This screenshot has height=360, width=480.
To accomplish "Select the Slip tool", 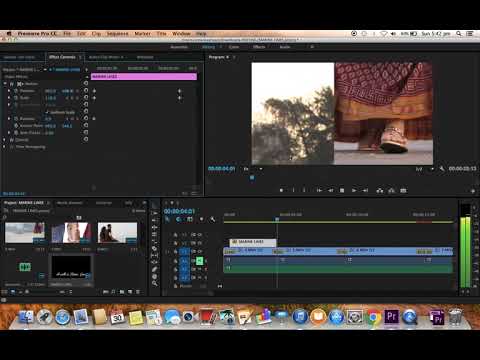I will (x=155, y=255).
